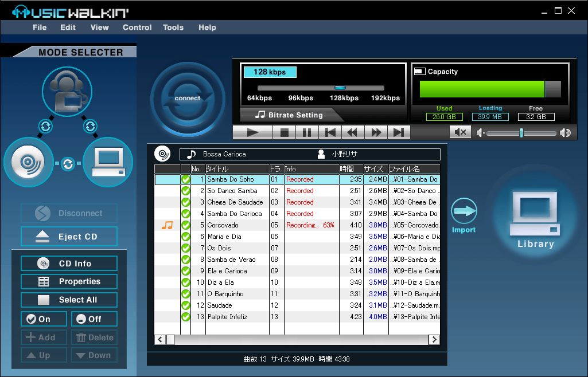Screen dimensions: 588x377
Task: Open the View menu
Action: [x=99, y=28]
